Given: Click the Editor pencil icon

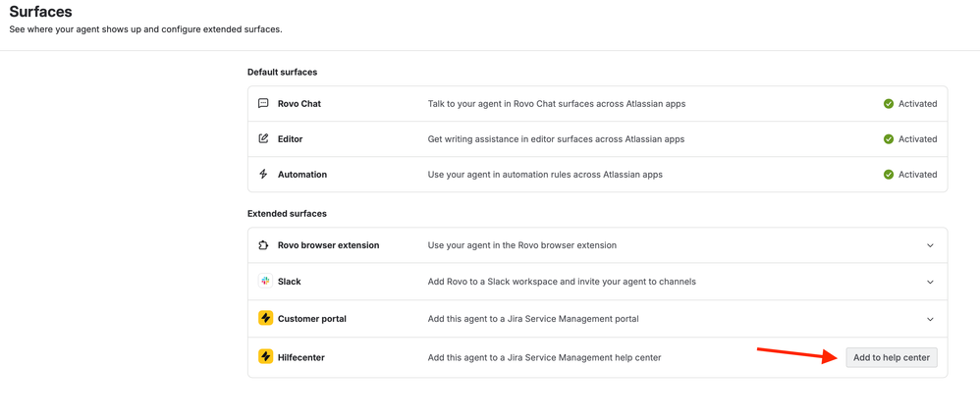Looking at the screenshot, I should pos(263,138).
